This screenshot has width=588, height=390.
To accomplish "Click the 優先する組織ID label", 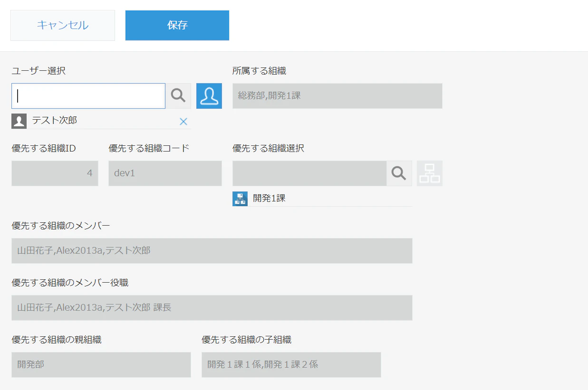I will 44,148.
